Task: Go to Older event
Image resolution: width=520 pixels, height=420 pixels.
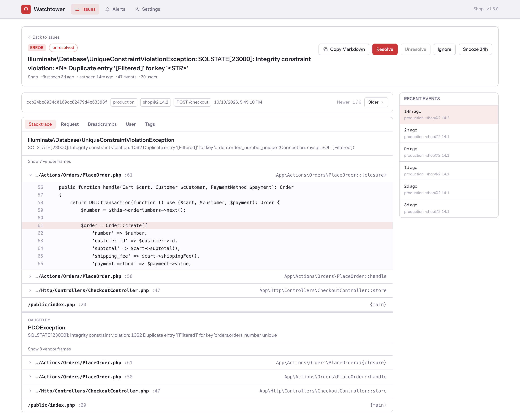Action: pos(376,102)
